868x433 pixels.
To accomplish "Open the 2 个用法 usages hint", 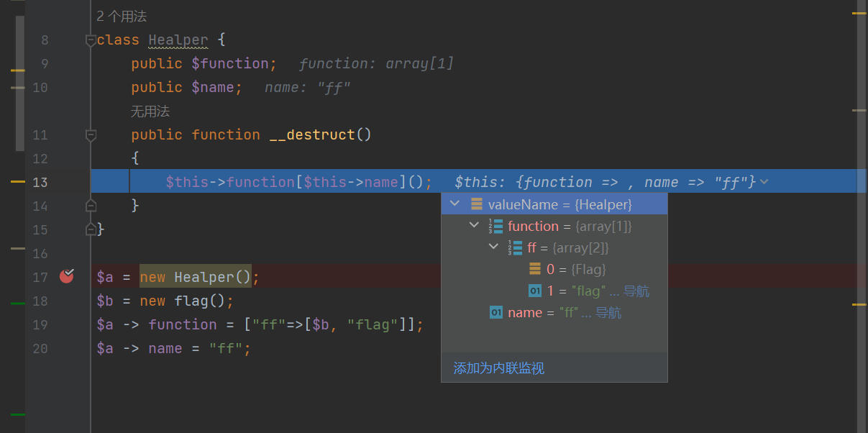I will pyautogui.click(x=122, y=16).
